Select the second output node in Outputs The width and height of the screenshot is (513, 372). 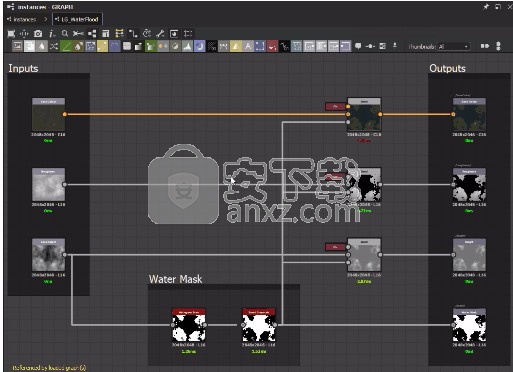pyautogui.click(x=469, y=184)
